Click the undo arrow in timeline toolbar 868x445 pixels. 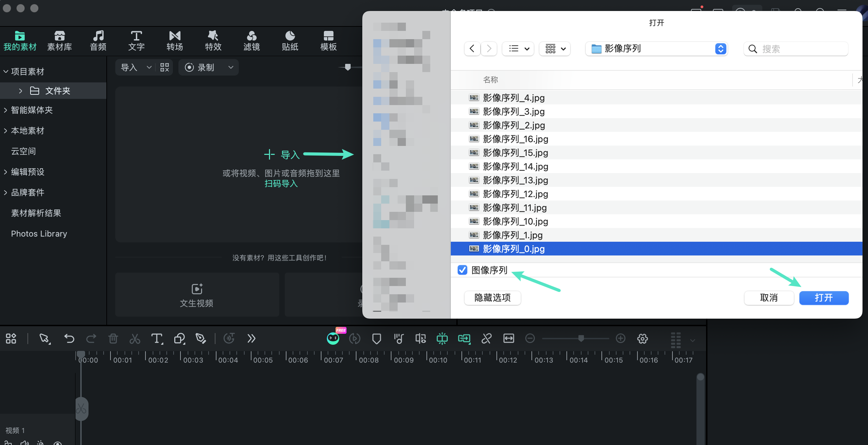(69, 339)
